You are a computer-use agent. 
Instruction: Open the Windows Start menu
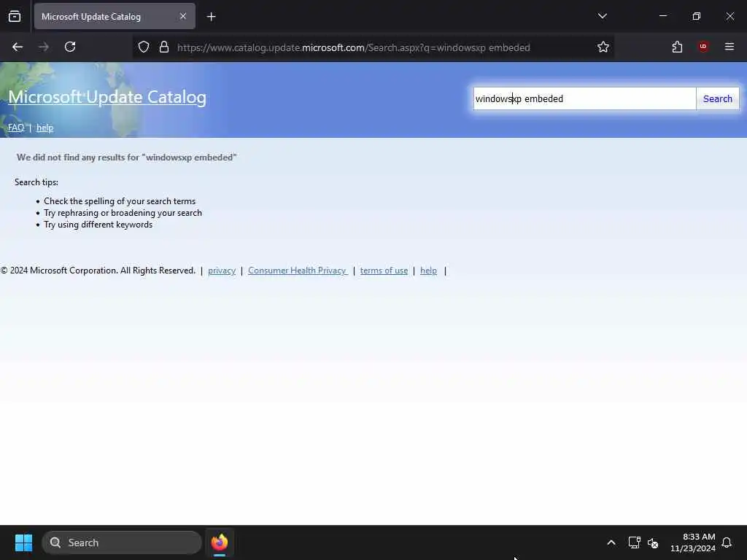coord(23,542)
